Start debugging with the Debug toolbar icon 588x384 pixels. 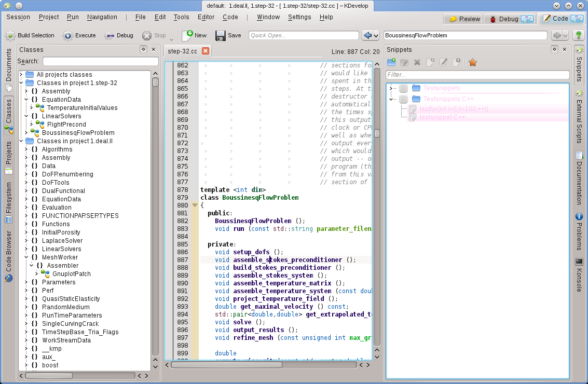click(x=109, y=36)
